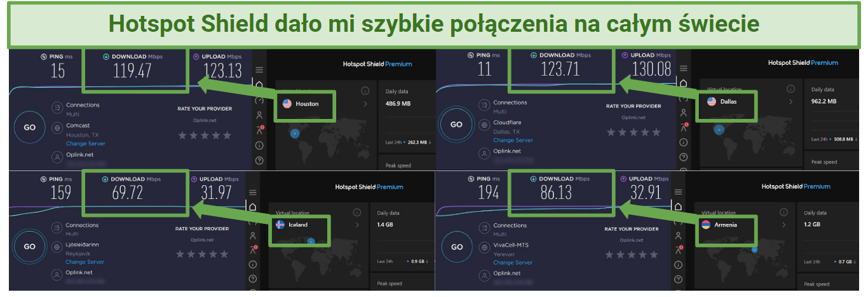Open the hamburger menu beside the Iceland location

[253, 192]
